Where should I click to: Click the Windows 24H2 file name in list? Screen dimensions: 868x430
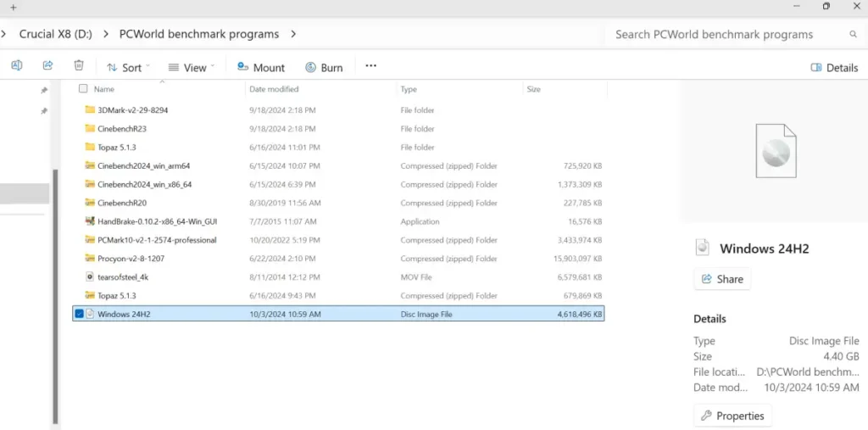[124, 314]
